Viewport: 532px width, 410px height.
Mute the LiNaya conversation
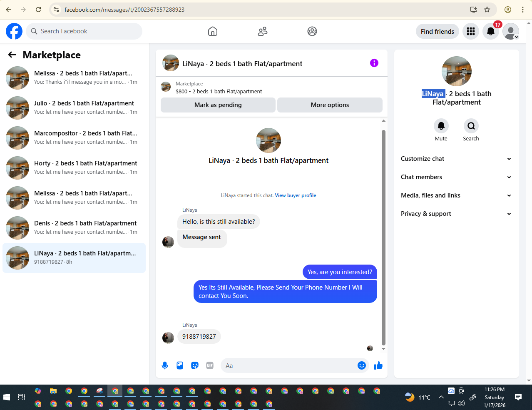pyautogui.click(x=441, y=126)
